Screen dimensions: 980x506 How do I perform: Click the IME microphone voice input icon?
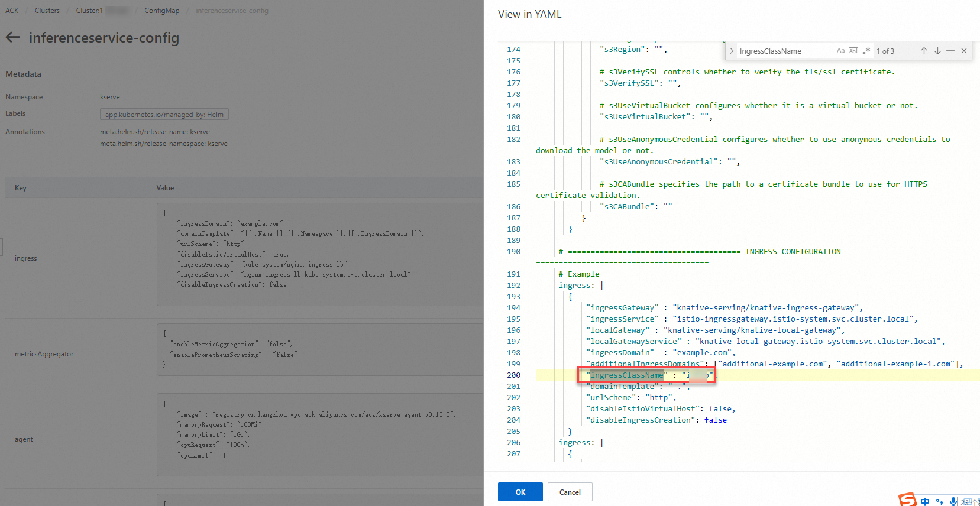click(x=953, y=501)
